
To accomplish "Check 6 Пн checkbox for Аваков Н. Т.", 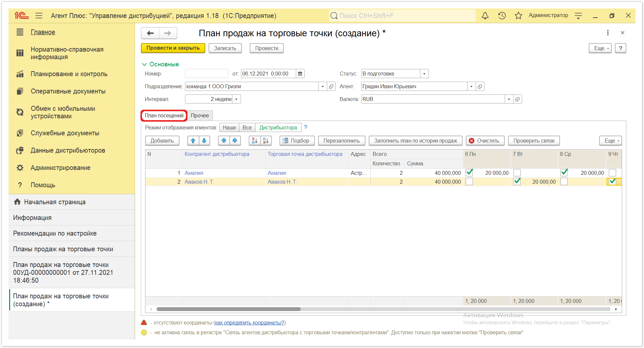I will click(469, 182).
